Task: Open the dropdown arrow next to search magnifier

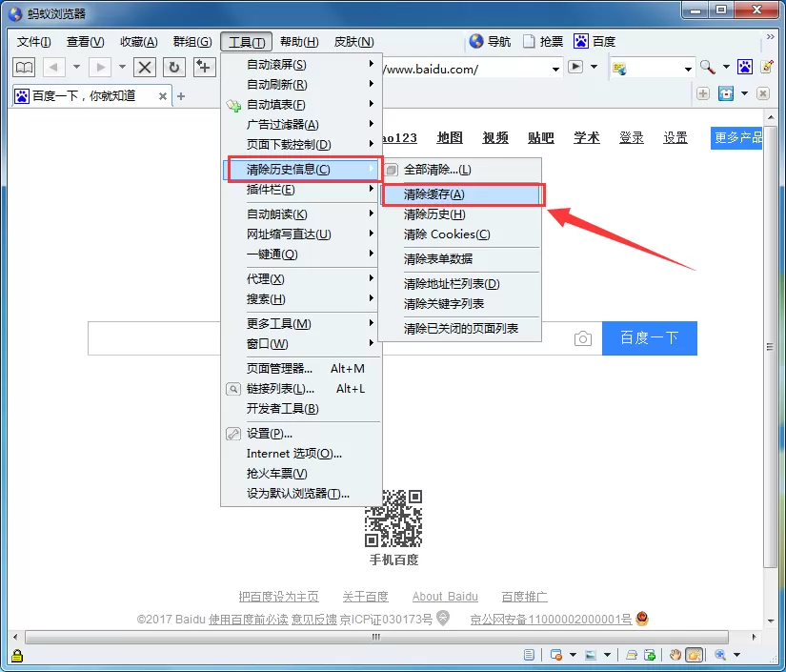Action: (726, 67)
